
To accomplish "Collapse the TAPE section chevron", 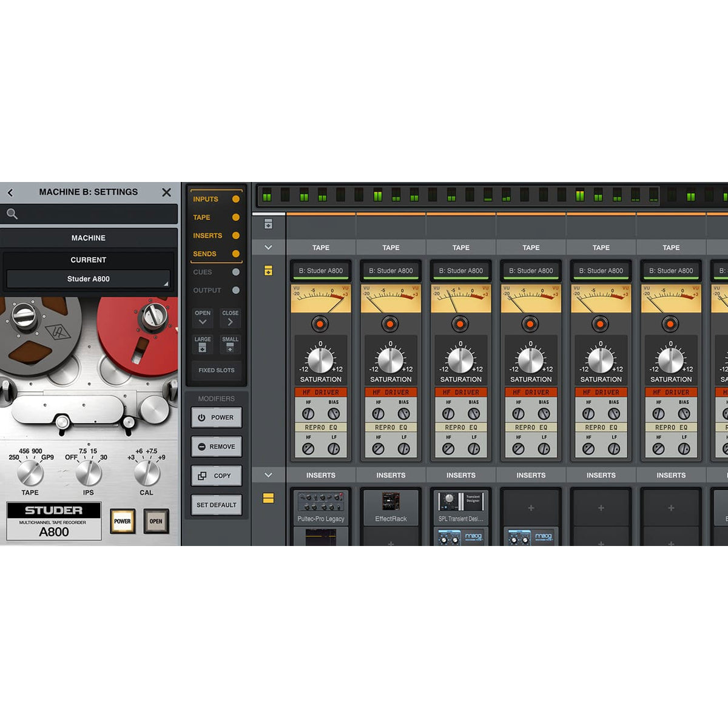I will (268, 248).
